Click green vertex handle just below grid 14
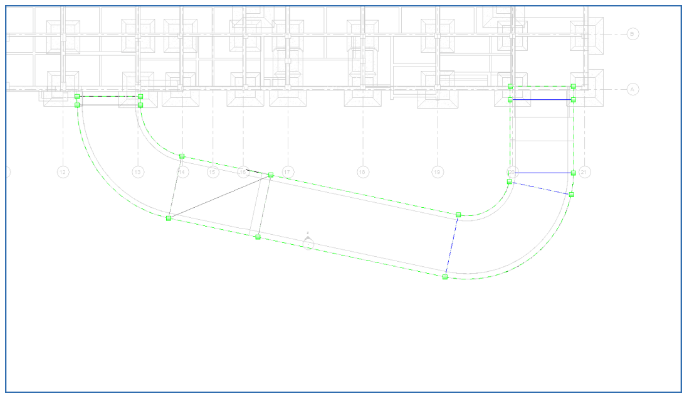The height and width of the screenshot is (396, 688). (x=182, y=157)
